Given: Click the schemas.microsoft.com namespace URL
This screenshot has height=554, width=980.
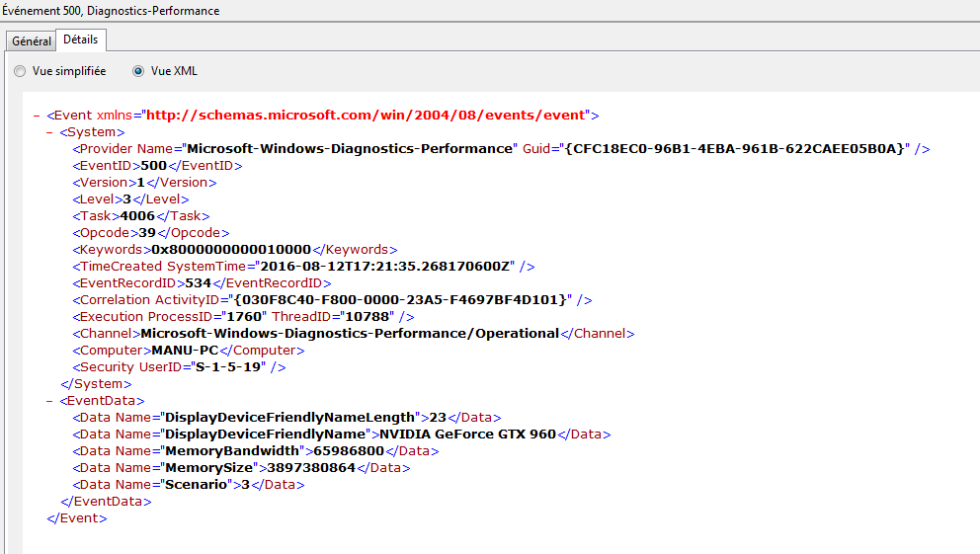Looking at the screenshot, I should [366, 115].
